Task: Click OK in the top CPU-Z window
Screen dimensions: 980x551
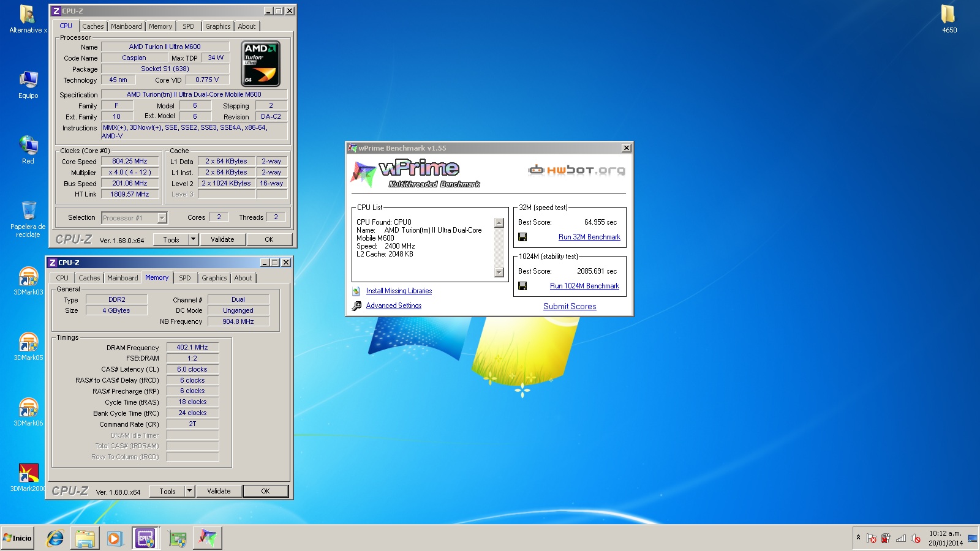Action: [x=269, y=239]
